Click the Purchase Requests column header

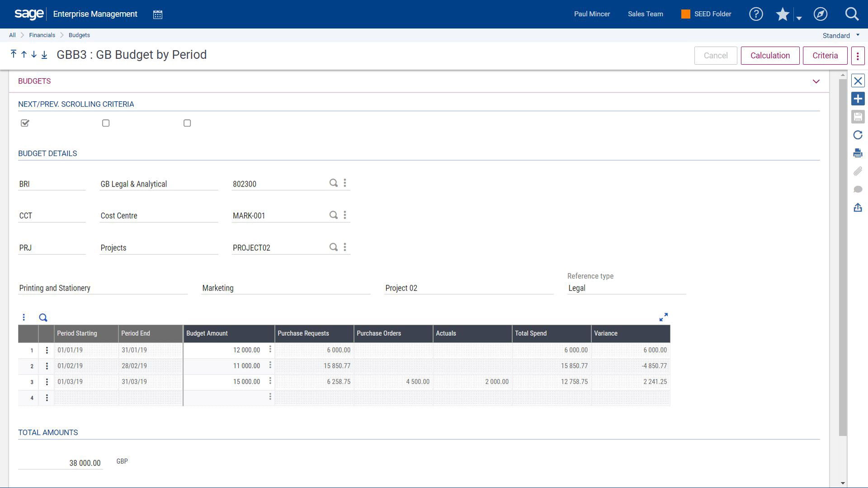pyautogui.click(x=314, y=333)
